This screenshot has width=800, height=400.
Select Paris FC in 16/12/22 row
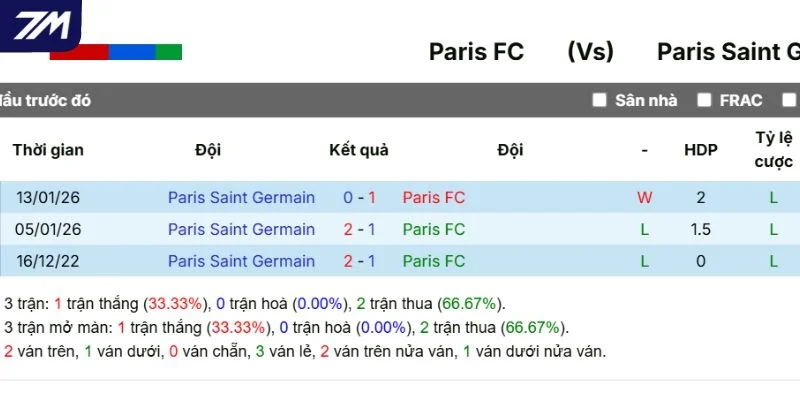(434, 261)
